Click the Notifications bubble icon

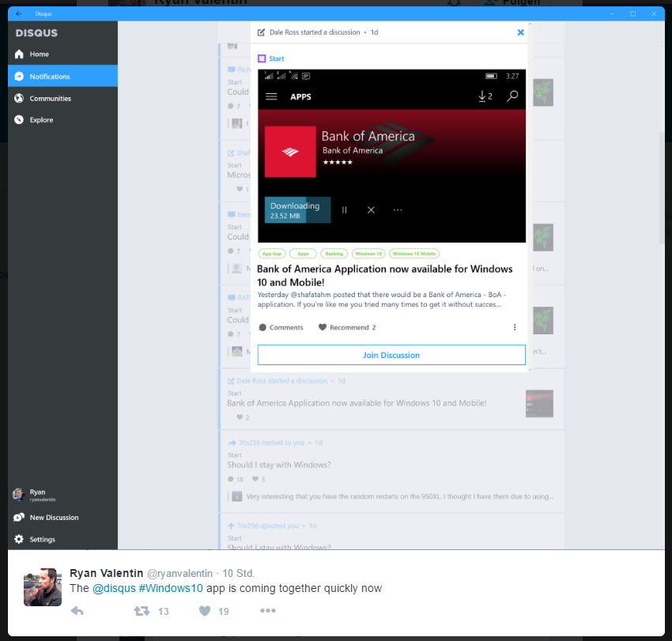coord(19,76)
